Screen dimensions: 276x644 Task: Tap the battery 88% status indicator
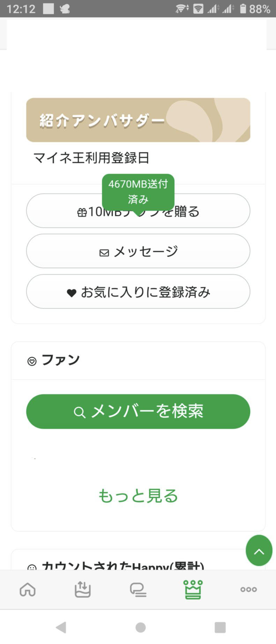pyautogui.click(x=256, y=9)
